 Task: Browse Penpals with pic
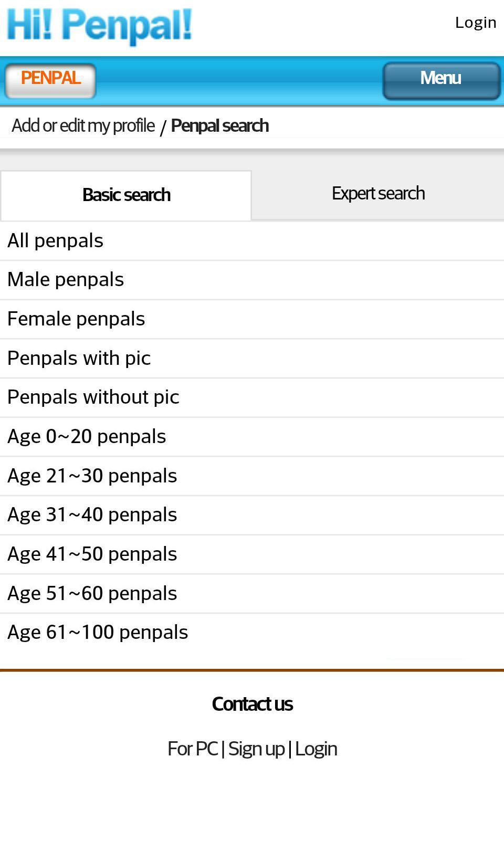(x=79, y=359)
